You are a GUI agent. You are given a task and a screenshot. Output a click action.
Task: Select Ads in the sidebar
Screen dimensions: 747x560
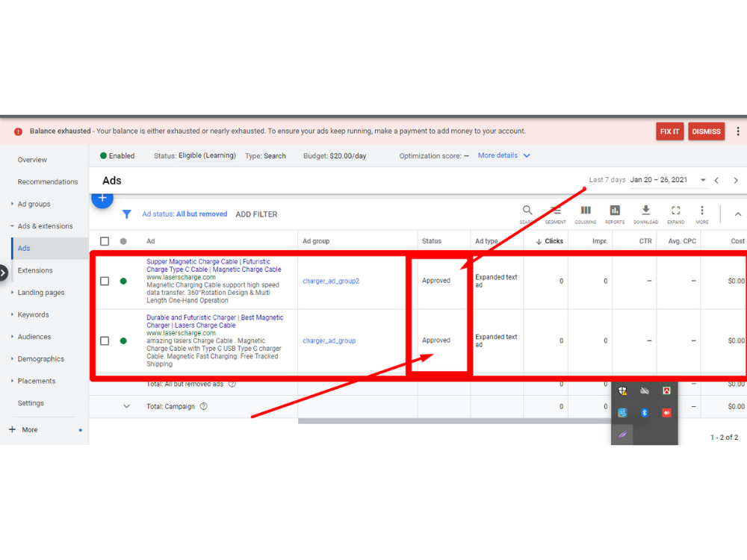pos(24,248)
